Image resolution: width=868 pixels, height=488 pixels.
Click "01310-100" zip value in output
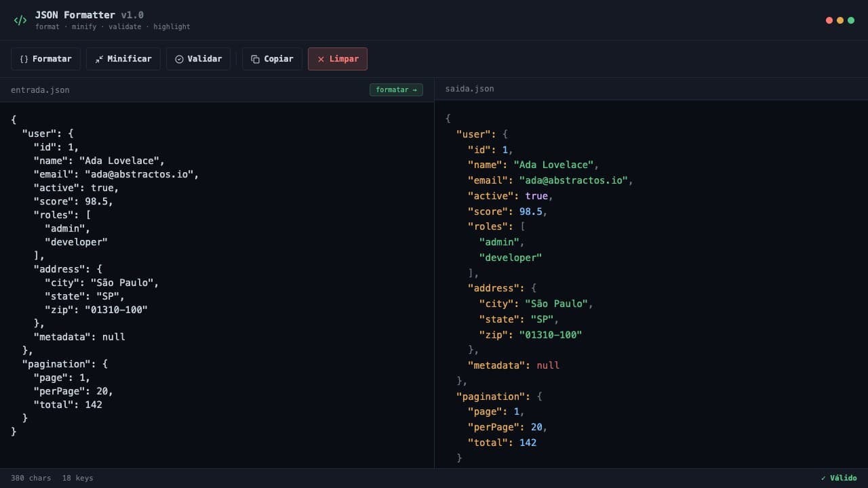tap(551, 335)
